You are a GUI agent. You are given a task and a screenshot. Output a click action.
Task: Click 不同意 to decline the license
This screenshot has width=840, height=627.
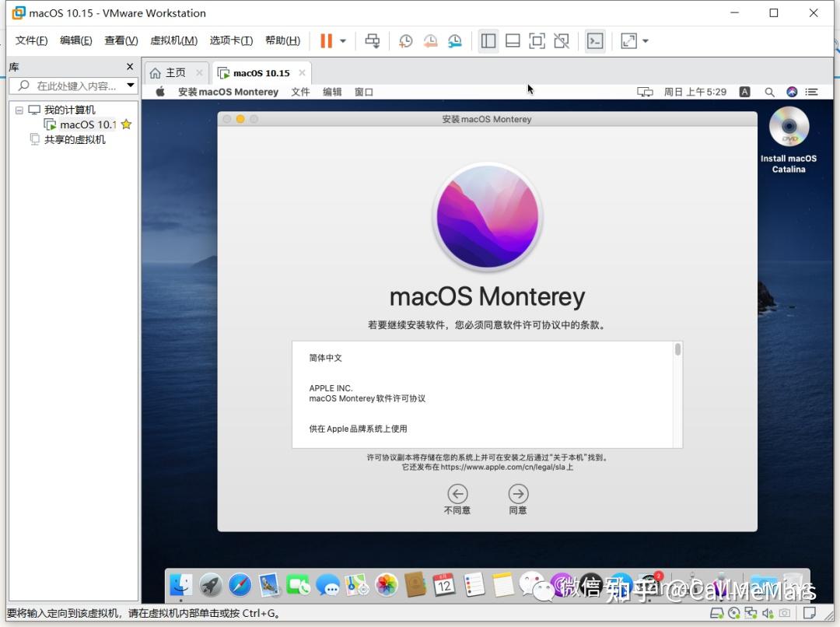click(457, 499)
